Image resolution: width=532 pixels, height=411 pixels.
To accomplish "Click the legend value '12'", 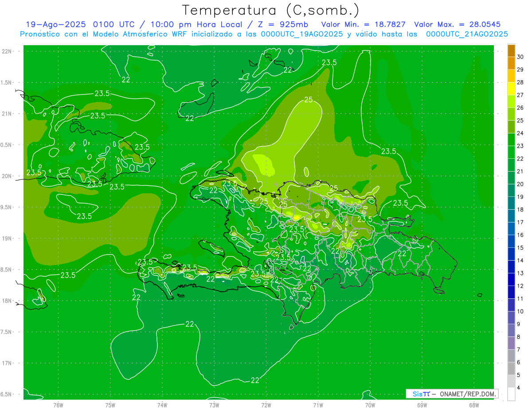I will (x=520, y=286).
